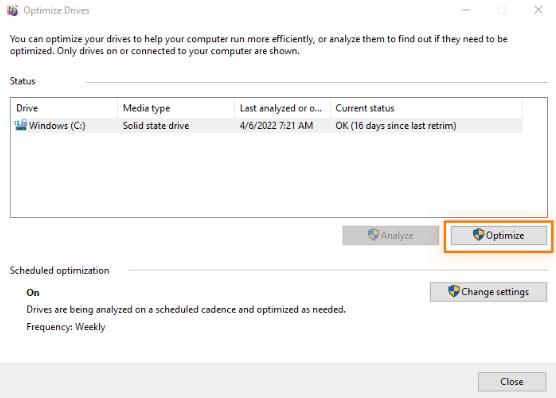Click the "4/6/2022 7:21 AM" cell

pos(276,126)
